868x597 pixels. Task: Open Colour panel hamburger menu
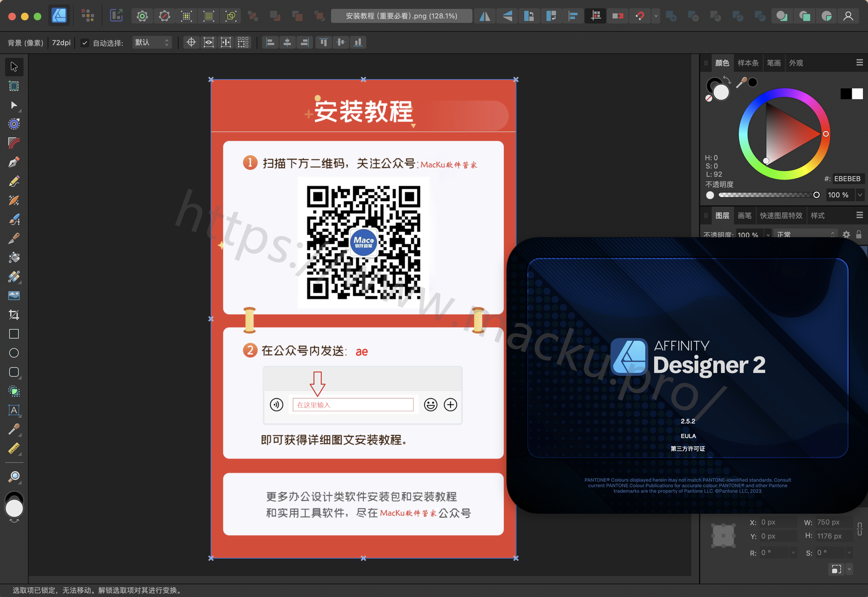(859, 63)
